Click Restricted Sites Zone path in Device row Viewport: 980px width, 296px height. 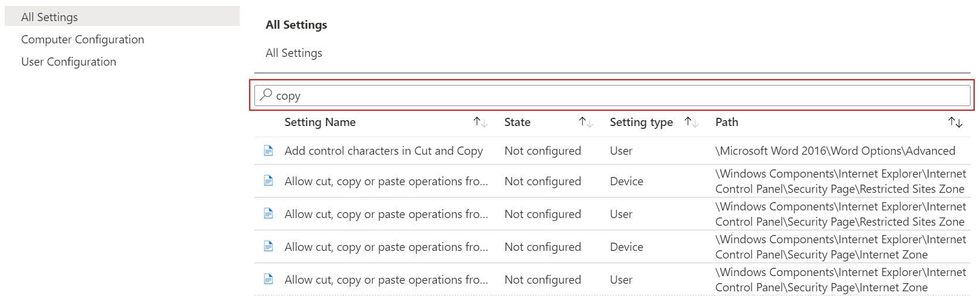pos(841,181)
